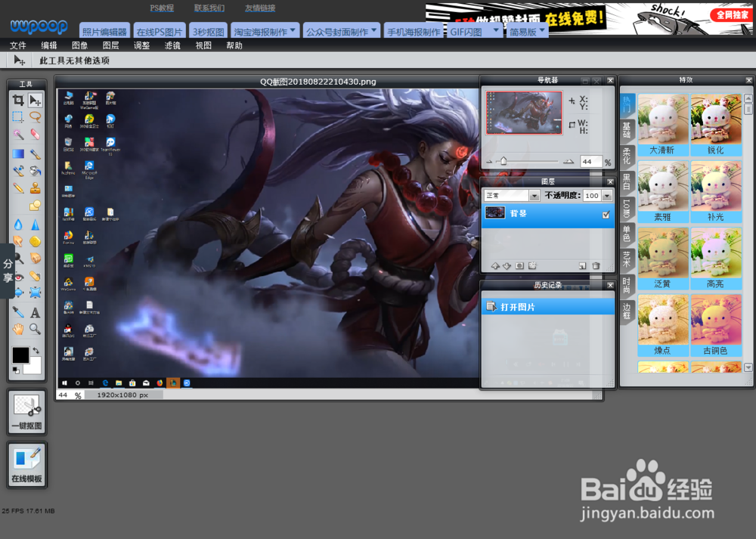The width and height of the screenshot is (756, 539).
Task: Select the Blur water-drop tool
Action: (18, 225)
